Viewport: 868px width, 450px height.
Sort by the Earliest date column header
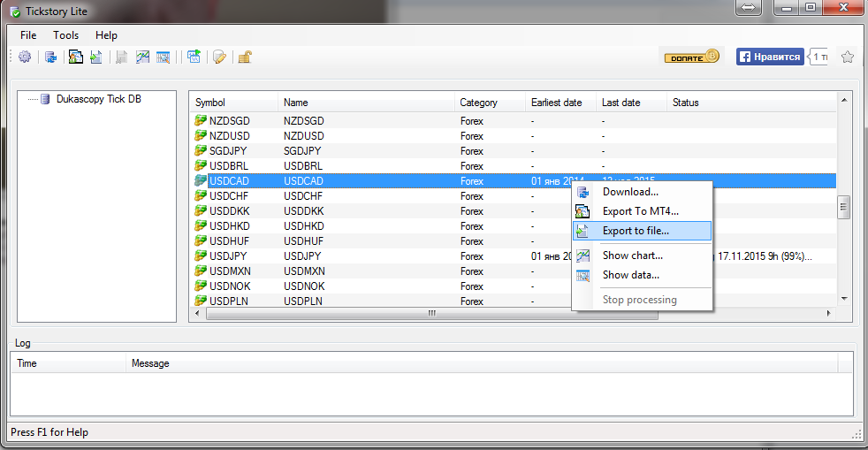[x=560, y=103]
